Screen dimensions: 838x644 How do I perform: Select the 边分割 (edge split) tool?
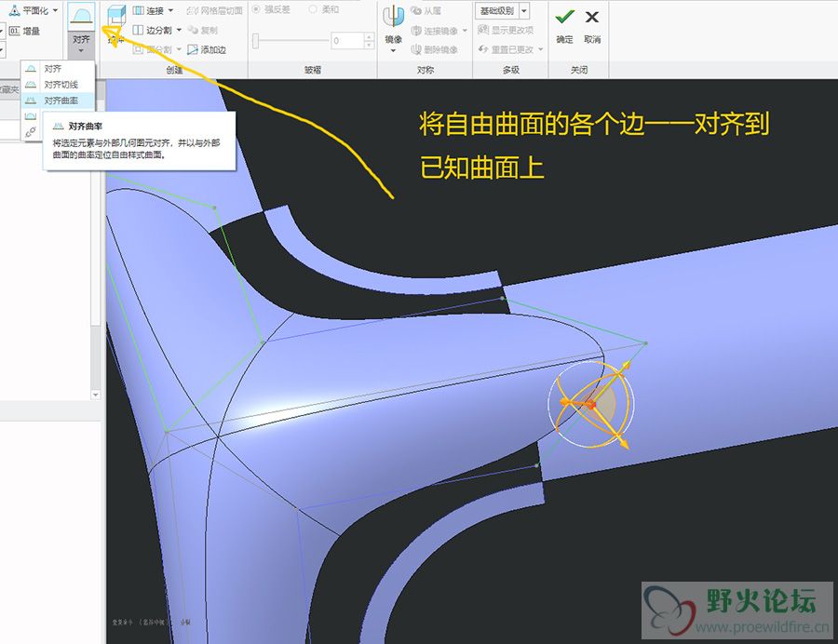point(153,30)
